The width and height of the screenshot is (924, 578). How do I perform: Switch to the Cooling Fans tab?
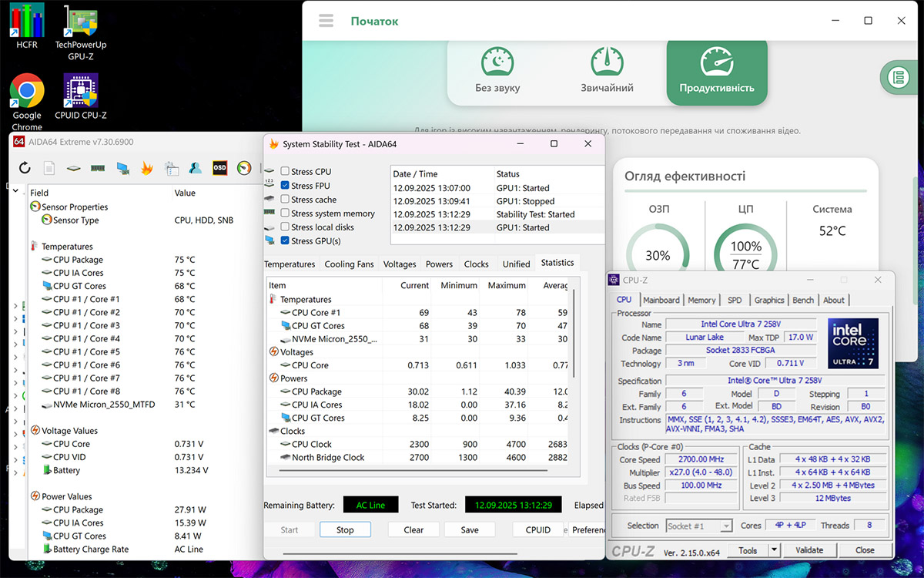349,264
